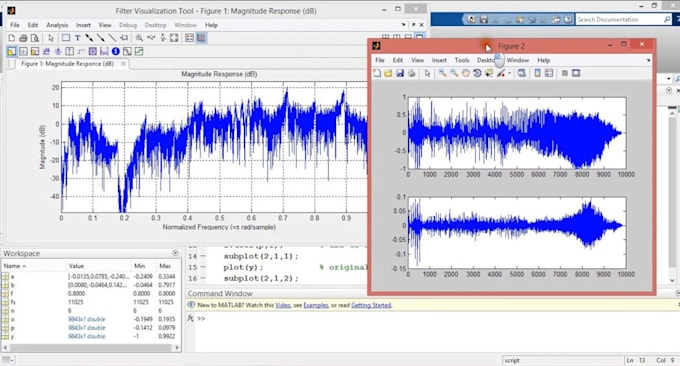Toggle Insert Colorbar in Figure 2

pyautogui.click(x=537, y=73)
